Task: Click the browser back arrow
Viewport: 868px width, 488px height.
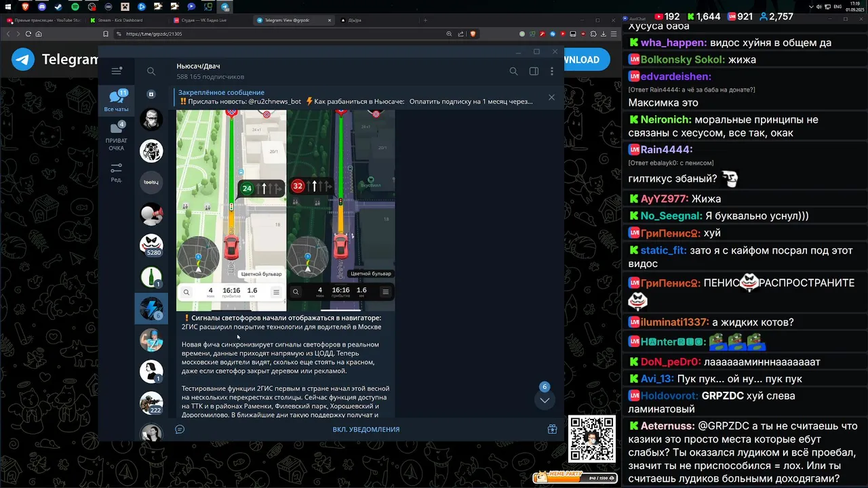Action: [x=9, y=34]
